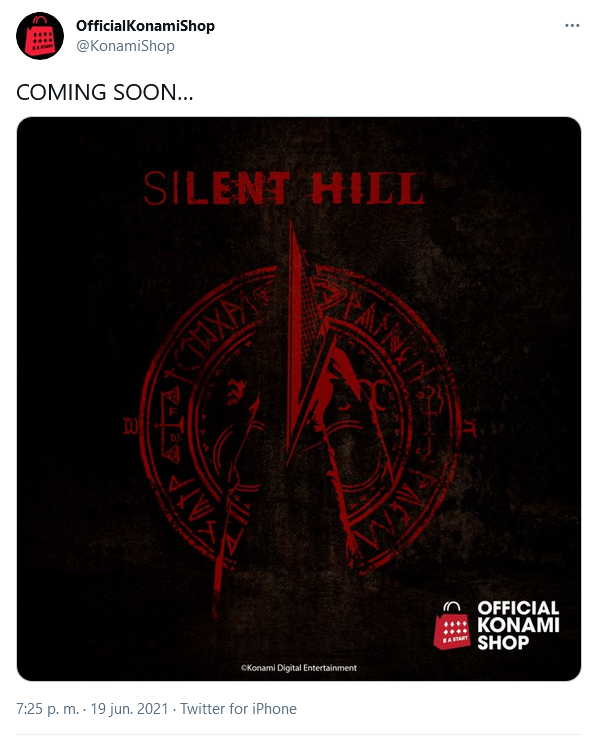The image size is (598, 736).
Task: Open the Twitter for iPhone source link
Action: click(x=238, y=709)
